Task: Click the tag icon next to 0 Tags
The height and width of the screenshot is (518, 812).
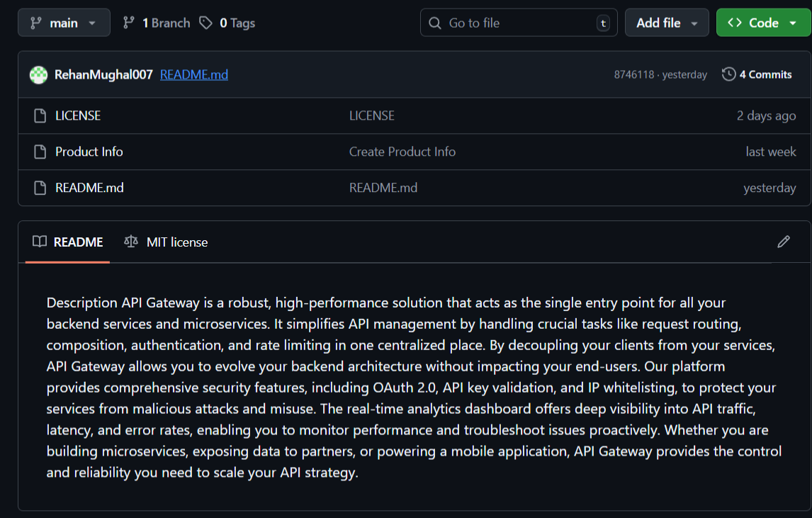Action: (205, 23)
